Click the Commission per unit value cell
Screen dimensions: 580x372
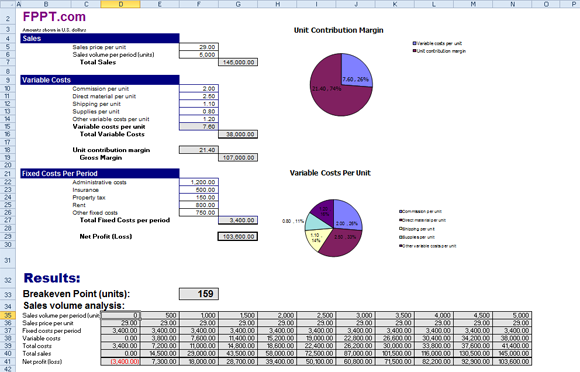coord(199,89)
